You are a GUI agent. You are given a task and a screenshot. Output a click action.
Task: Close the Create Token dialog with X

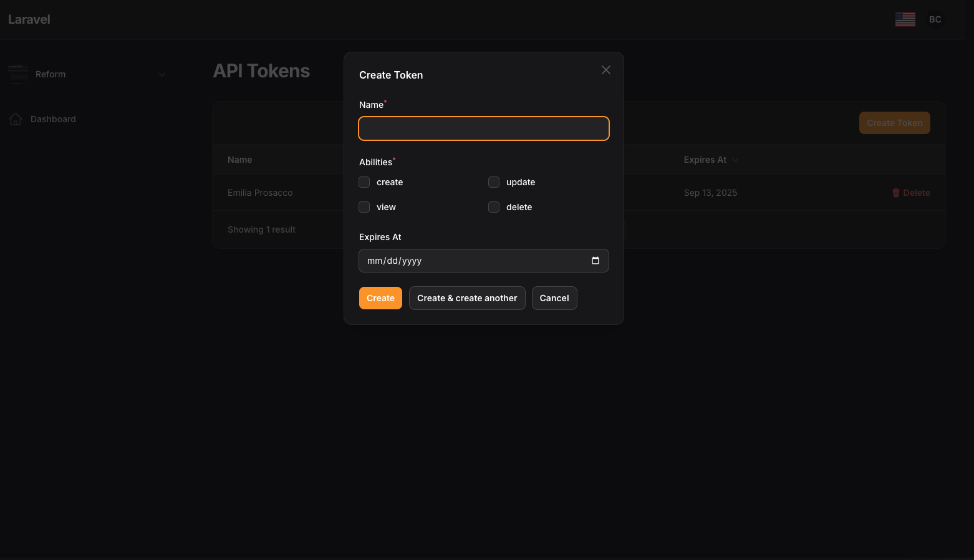tap(605, 70)
